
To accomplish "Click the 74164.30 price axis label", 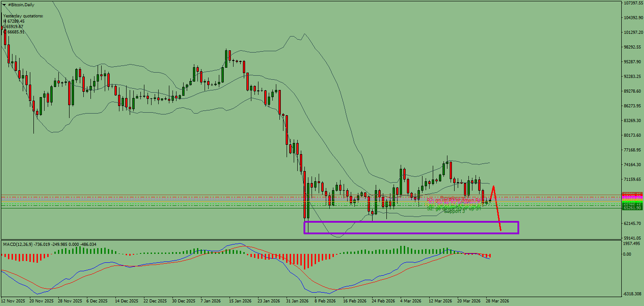I will 633,164.
